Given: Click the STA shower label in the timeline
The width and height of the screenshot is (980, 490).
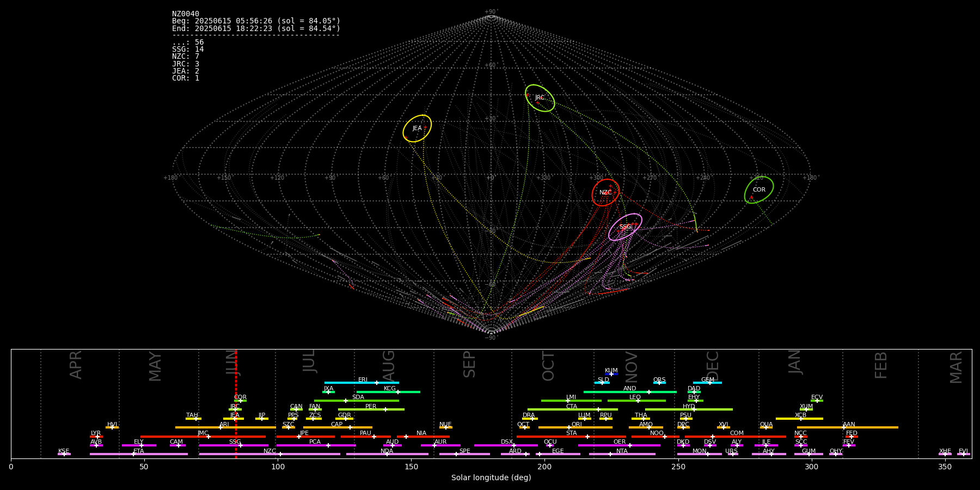Looking at the screenshot, I should (571, 433).
